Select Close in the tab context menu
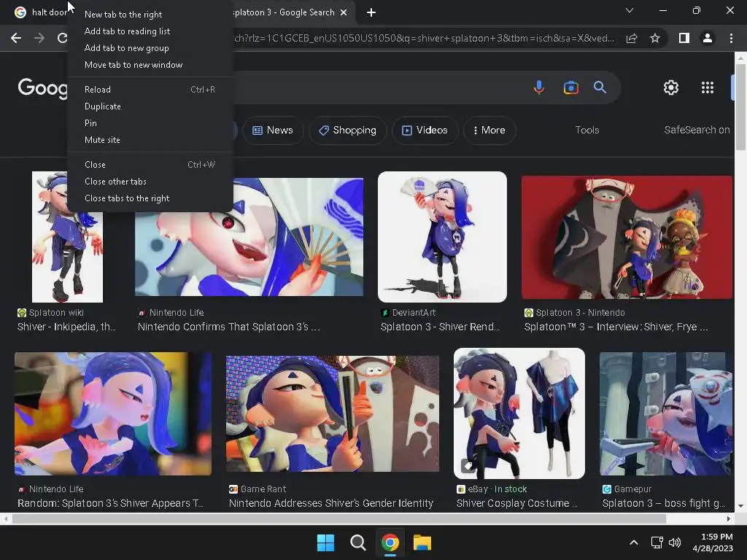747x560 pixels. click(150, 165)
